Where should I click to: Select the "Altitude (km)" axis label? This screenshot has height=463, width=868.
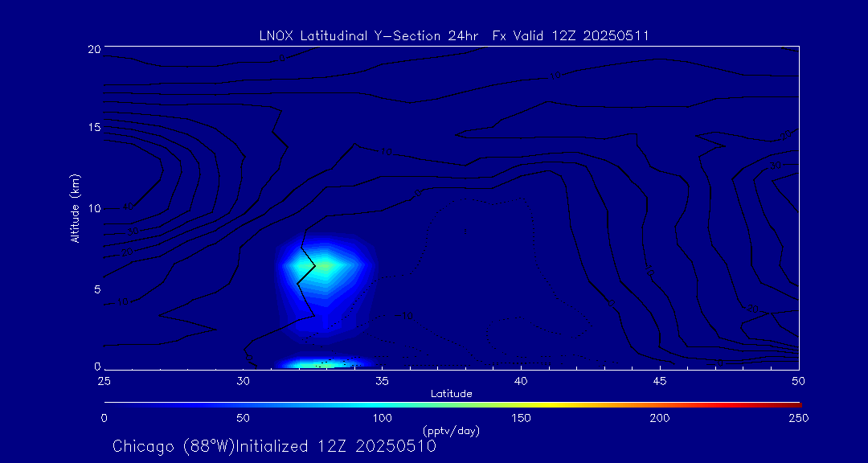tap(75, 207)
